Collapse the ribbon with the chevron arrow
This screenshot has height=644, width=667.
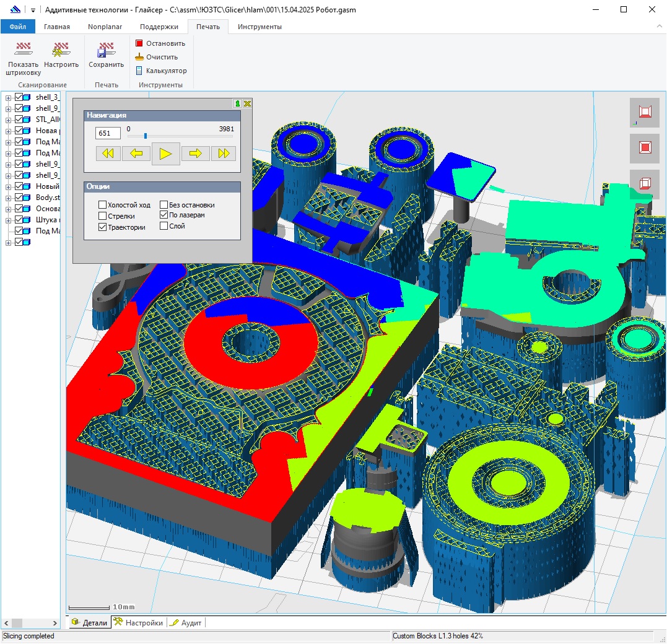(659, 27)
